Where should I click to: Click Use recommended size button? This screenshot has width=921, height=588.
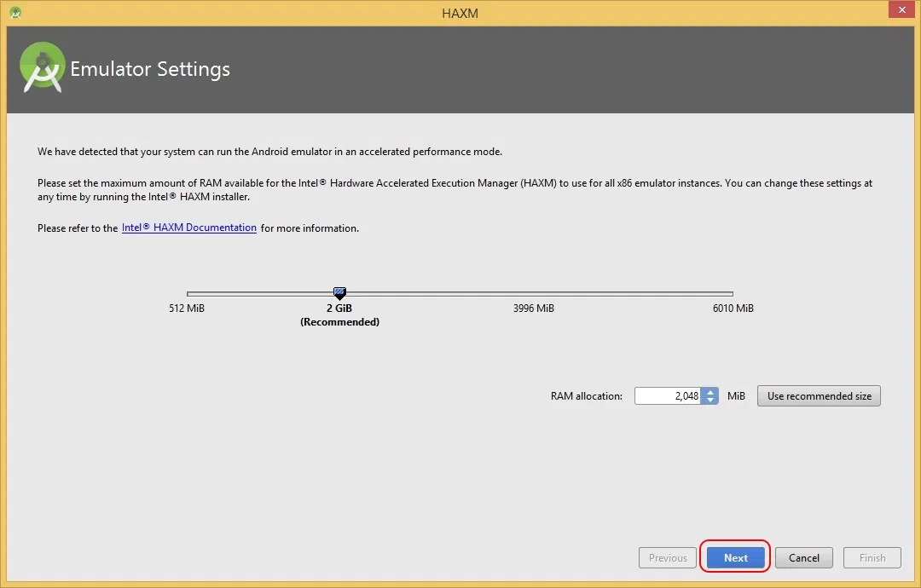tap(819, 396)
